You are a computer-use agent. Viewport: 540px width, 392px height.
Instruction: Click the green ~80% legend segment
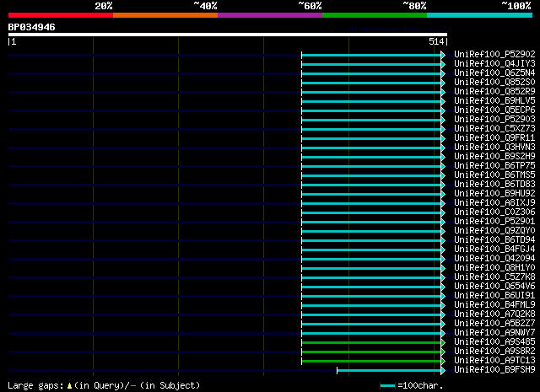pos(375,15)
